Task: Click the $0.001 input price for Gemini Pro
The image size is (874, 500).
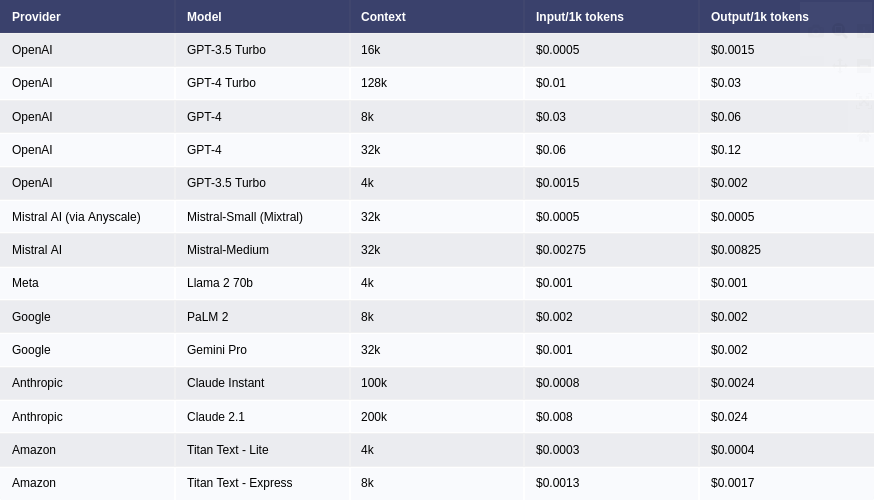Action: pos(554,350)
